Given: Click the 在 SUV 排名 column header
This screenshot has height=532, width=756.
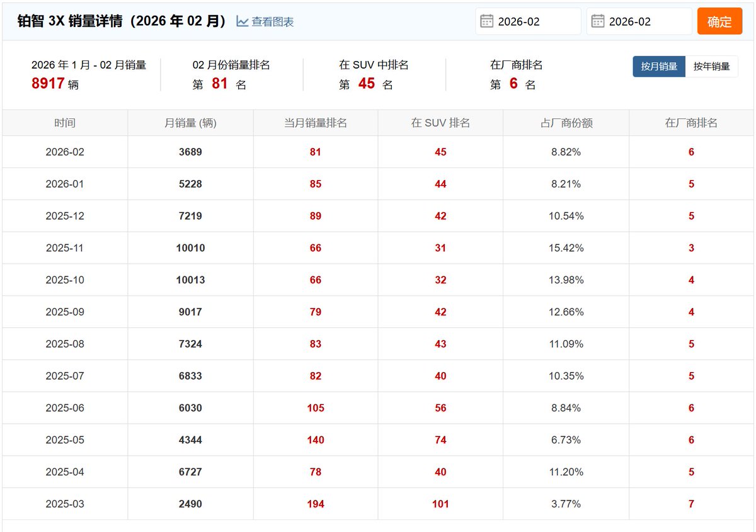Looking at the screenshot, I should pyautogui.click(x=440, y=123).
